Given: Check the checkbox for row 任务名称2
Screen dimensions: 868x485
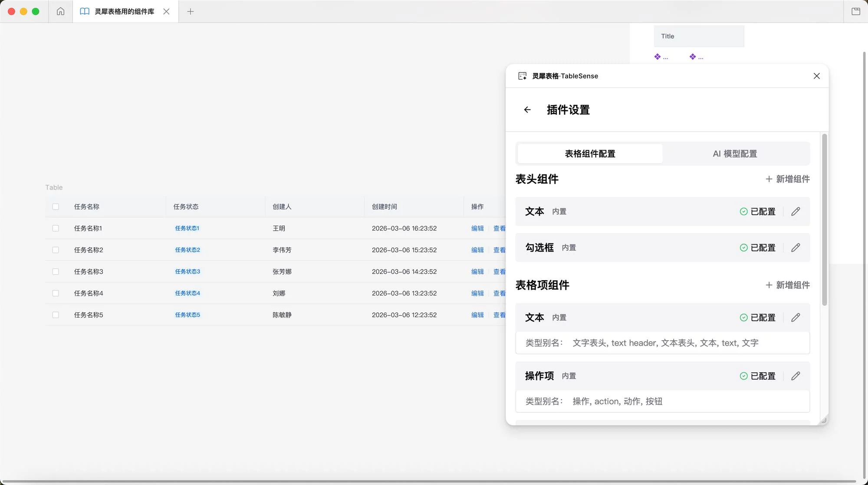Looking at the screenshot, I should [x=56, y=249].
